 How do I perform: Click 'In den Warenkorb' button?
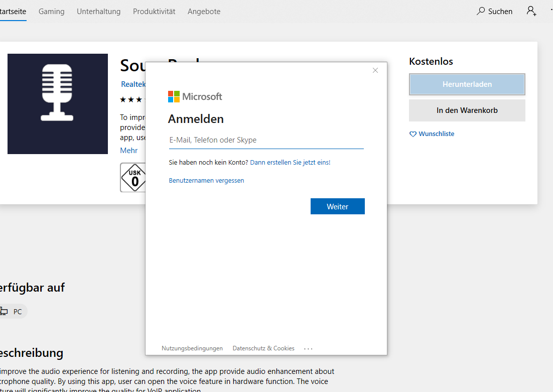(x=467, y=110)
